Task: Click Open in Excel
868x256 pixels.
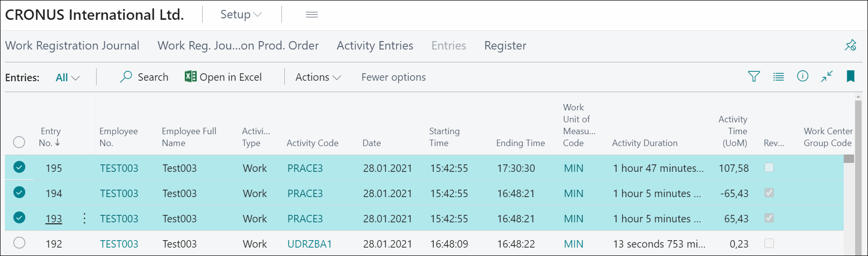Action: point(223,77)
